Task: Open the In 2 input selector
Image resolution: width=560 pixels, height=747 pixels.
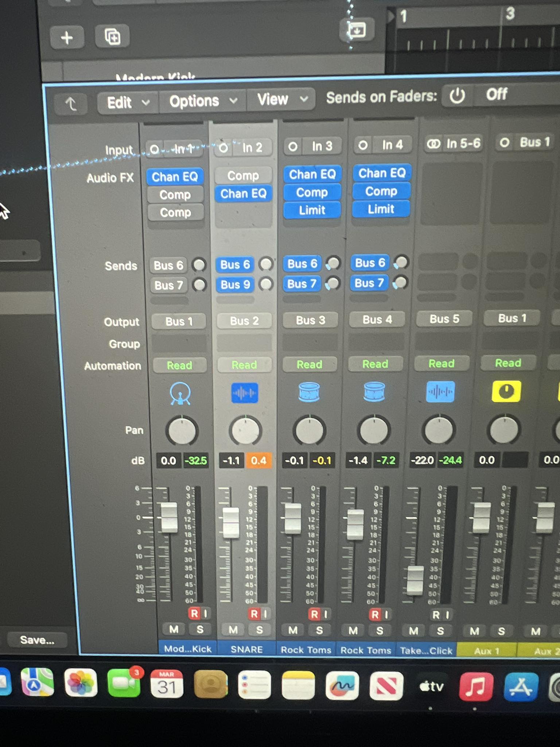Action: tap(252, 147)
